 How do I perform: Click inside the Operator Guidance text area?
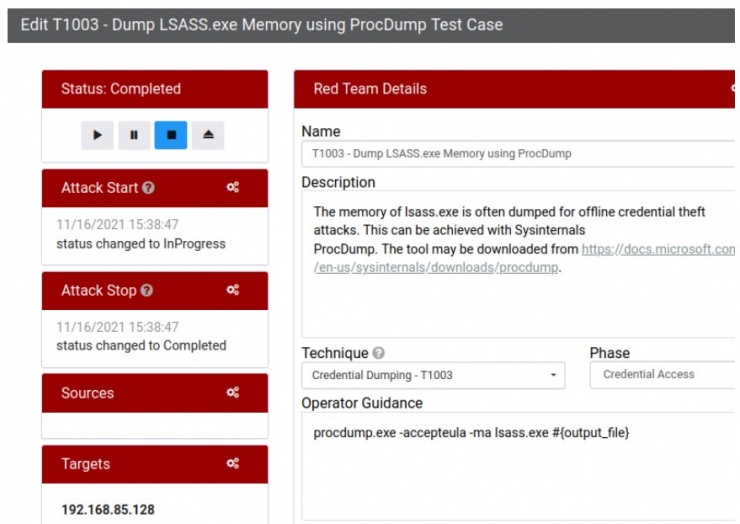(x=518, y=466)
